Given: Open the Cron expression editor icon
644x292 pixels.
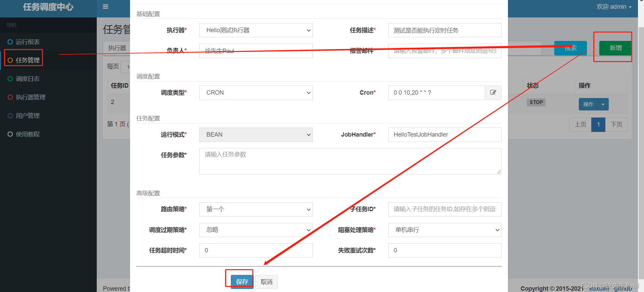Looking at the screenshot, I should coord(493,93).
